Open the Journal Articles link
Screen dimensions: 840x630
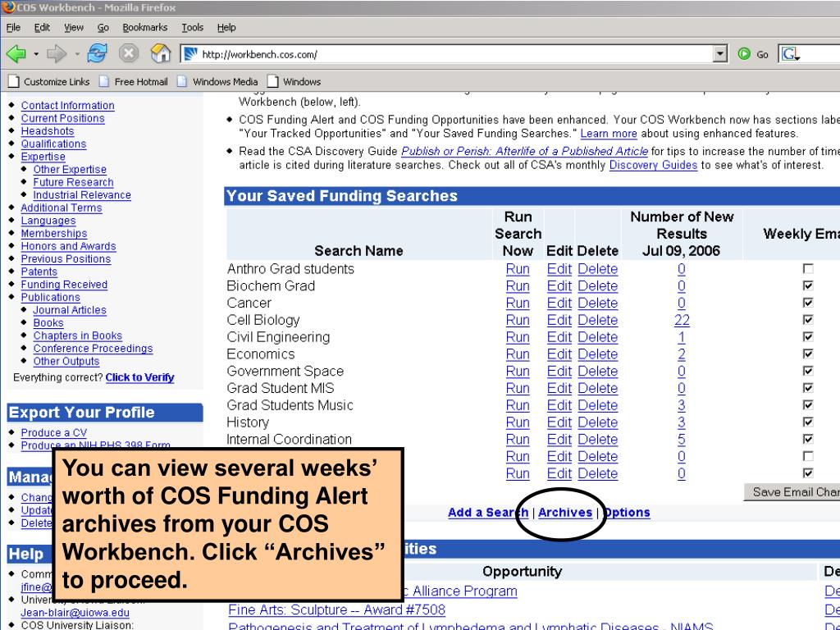coord(70,310)
